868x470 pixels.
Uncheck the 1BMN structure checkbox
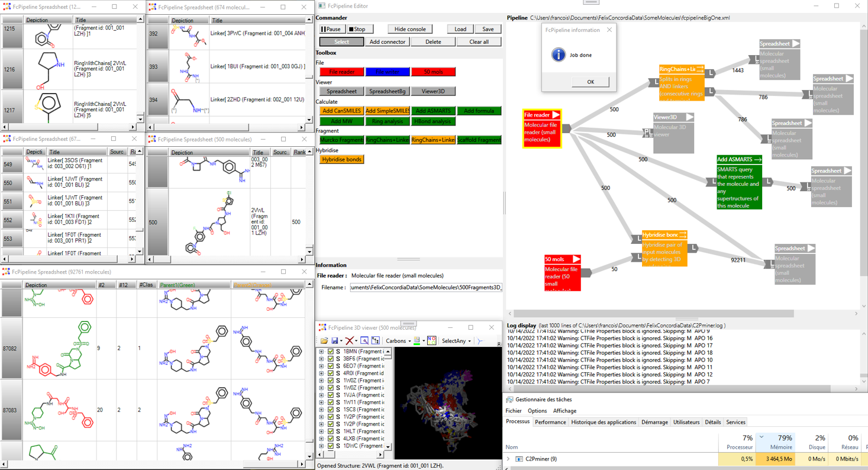(331, 352)
